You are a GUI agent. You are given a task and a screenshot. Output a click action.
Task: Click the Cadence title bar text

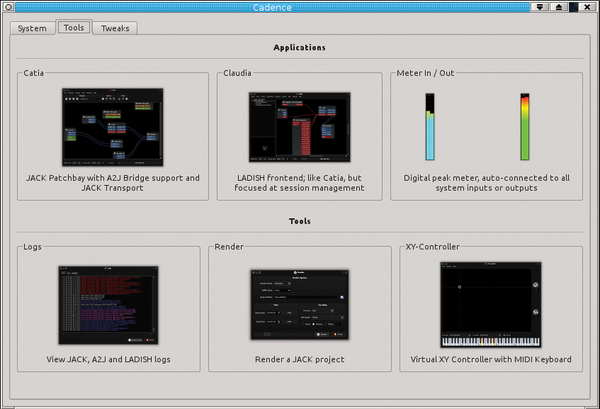click(272, 7)
